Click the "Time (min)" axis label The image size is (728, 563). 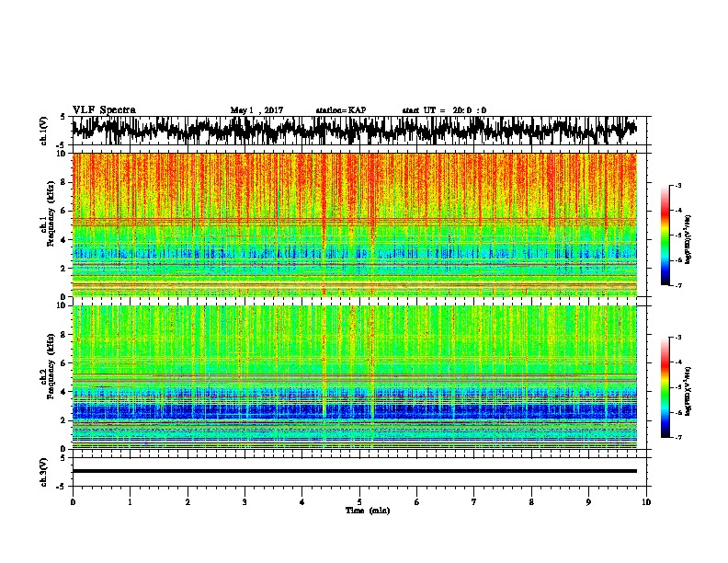[368, 511]
